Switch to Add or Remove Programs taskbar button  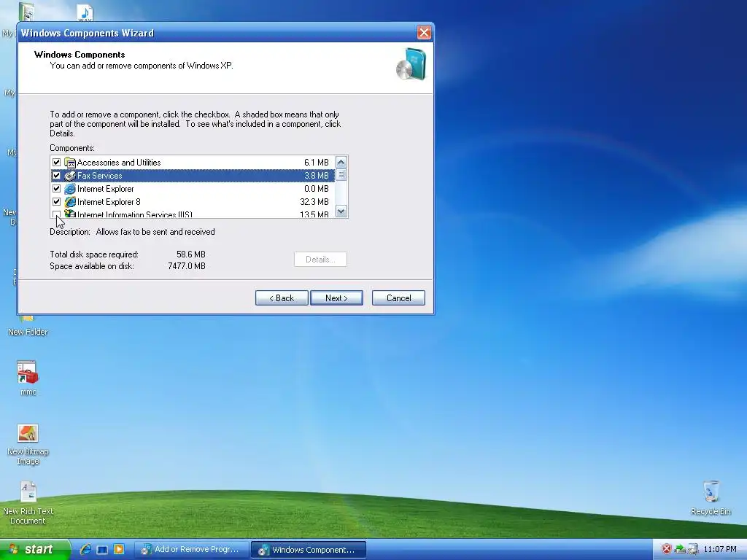[192, 550]
